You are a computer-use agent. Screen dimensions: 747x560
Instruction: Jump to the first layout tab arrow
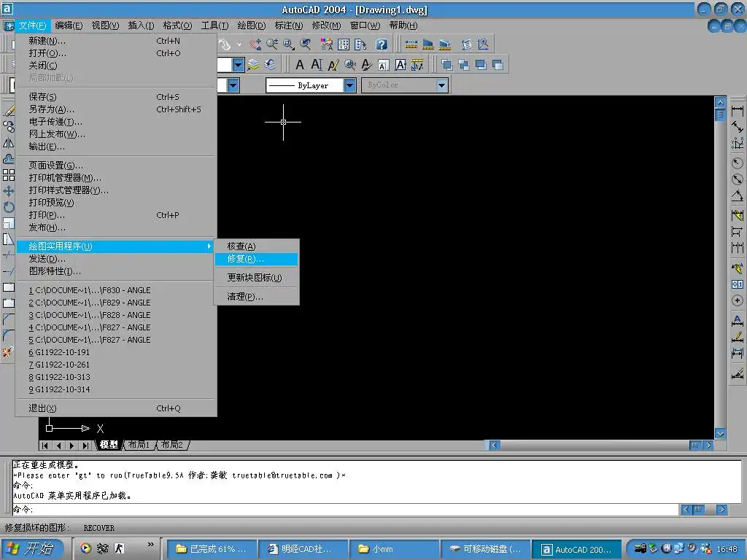pyautogui.click(x=44, y=446)
